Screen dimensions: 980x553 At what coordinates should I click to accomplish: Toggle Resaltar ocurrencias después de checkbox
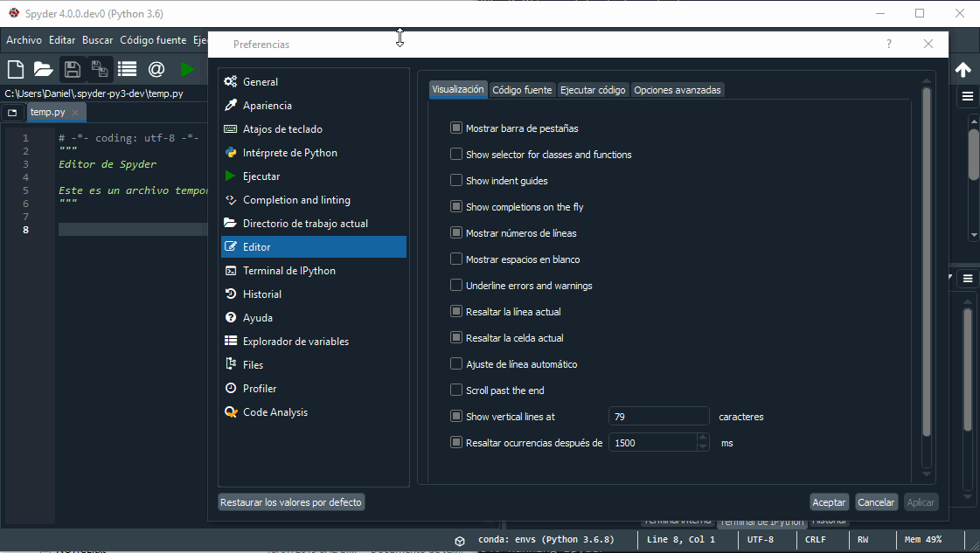pos(456,443)
